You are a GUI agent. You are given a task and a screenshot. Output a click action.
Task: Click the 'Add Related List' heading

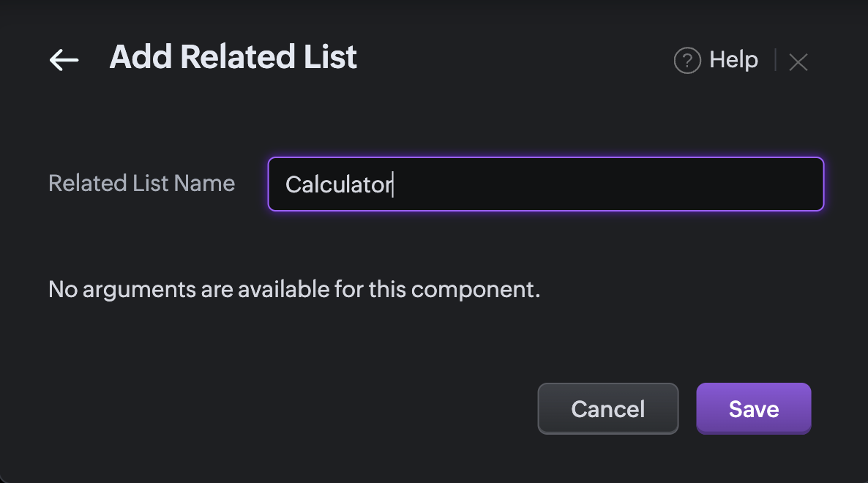[233, 57]
